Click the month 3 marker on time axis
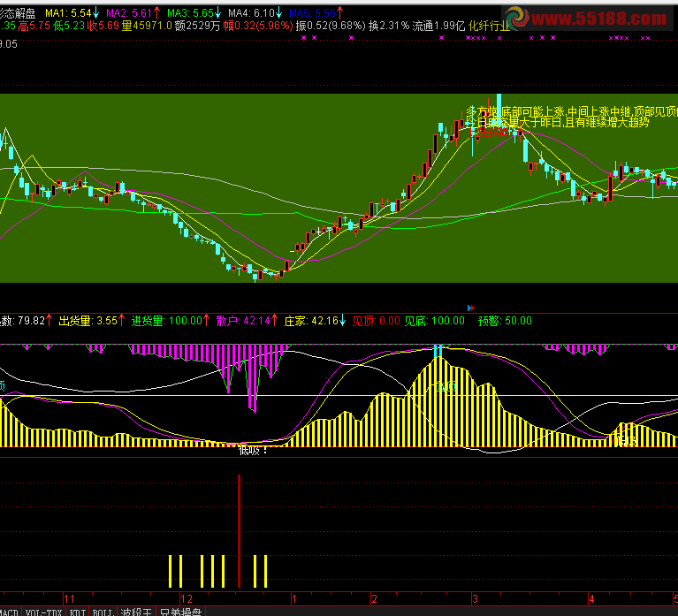Viewport: 678px width, 616px height. coord(476,599)
